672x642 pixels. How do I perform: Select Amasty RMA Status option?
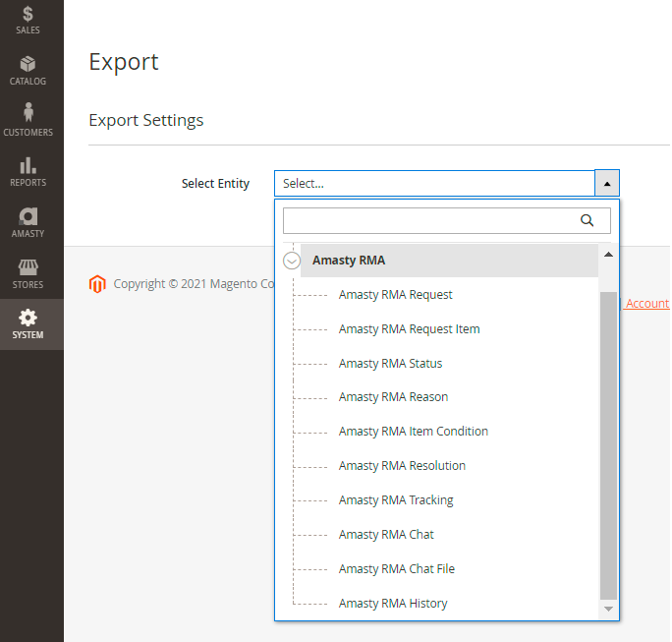click(390, 364)
